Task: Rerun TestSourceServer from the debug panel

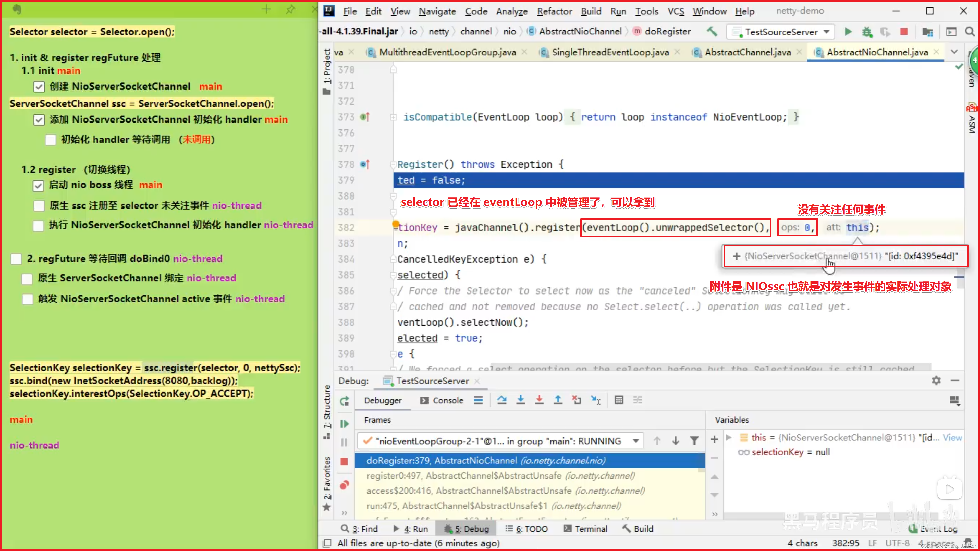Action: click(344, 401)
